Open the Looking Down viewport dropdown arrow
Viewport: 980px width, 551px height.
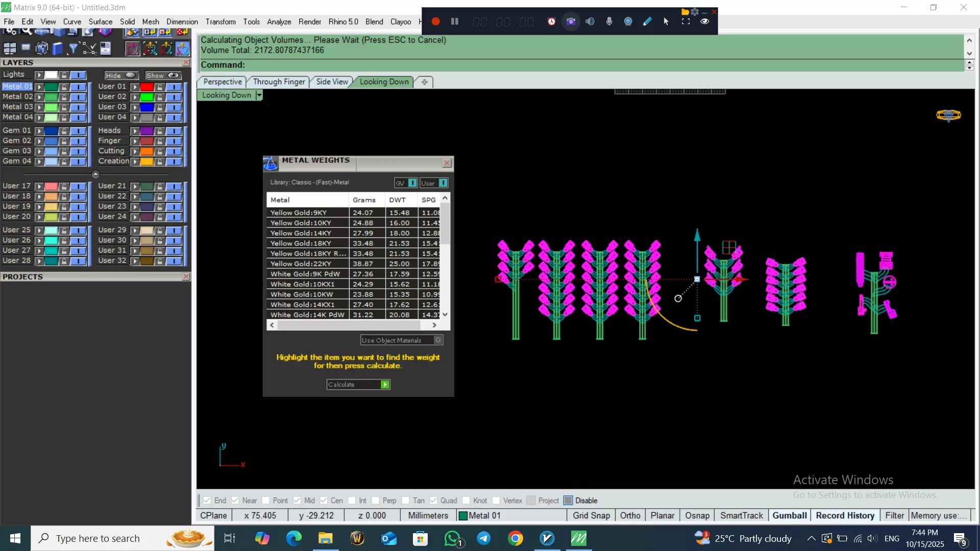(x=259, y=95)
